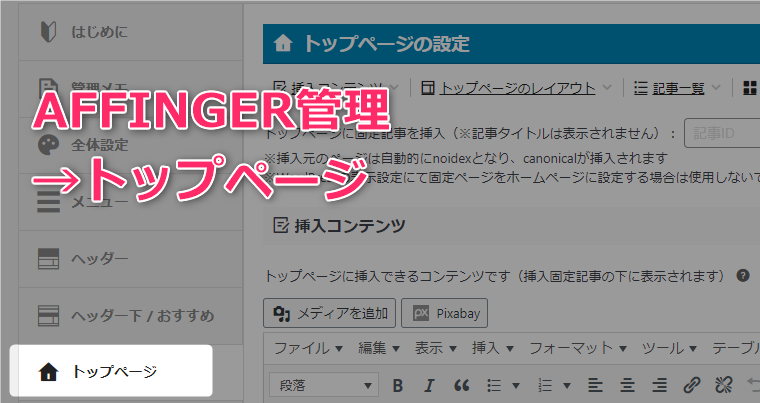Toggle italic formatting in editor
The width and height of the screenshot is (760, 403).
click(x=429, y=386)
